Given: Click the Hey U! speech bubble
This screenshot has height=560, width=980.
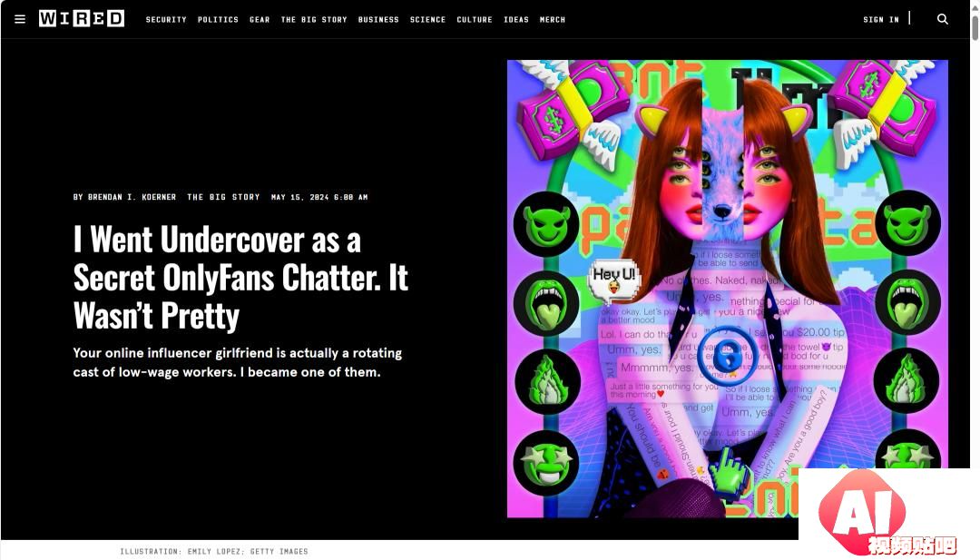Looking at the screenshot, I should (613, 280).
